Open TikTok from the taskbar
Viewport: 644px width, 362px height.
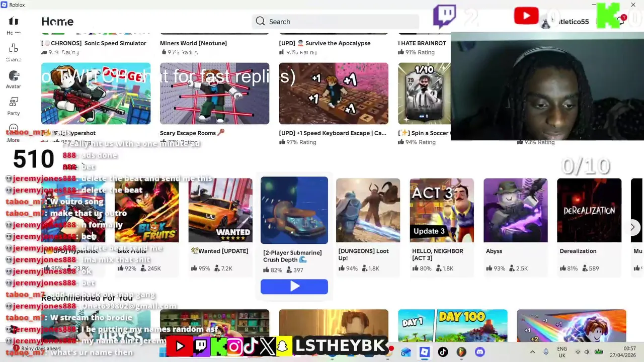[x=443, y=352]
